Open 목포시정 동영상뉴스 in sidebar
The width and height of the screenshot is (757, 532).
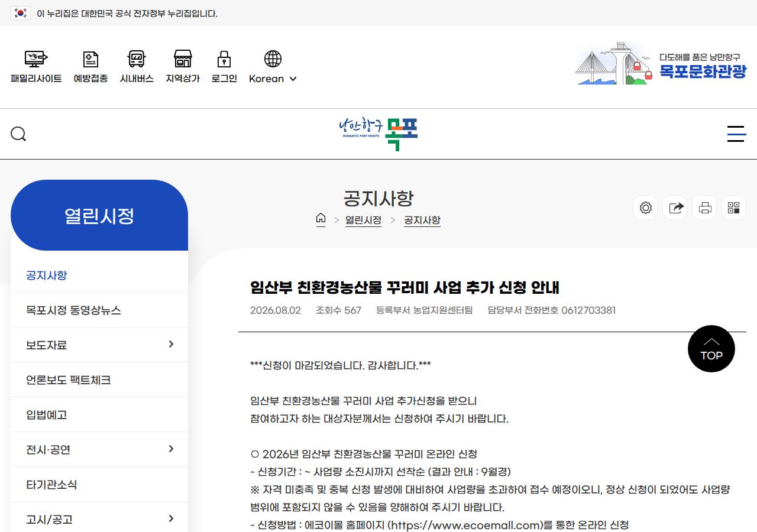pyautogui.click(x=99, y=310)
